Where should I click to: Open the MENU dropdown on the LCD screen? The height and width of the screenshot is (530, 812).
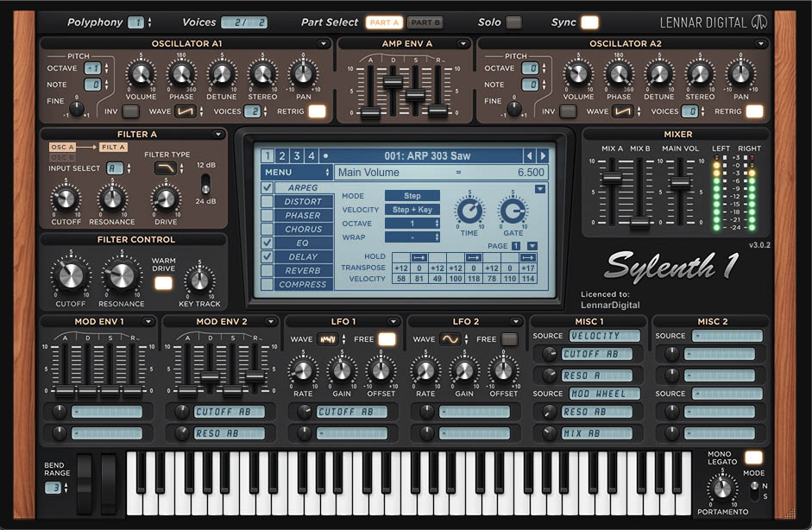pos(294,171)
